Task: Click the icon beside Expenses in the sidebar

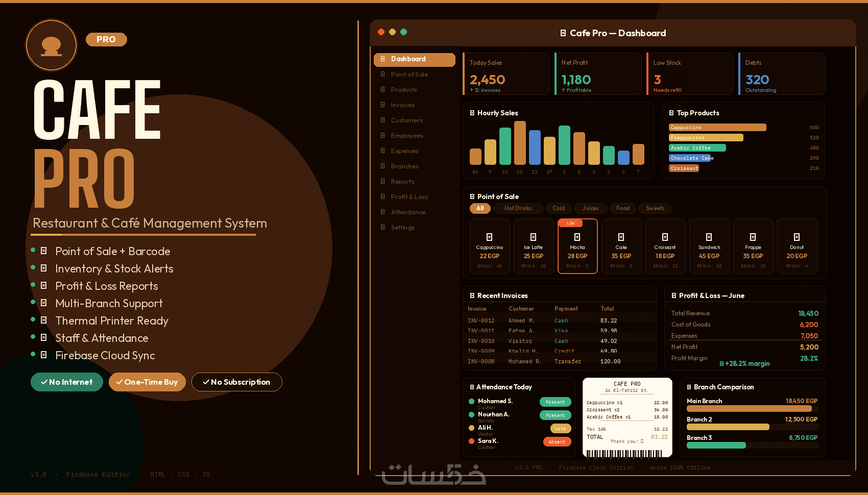Action: 383,151
